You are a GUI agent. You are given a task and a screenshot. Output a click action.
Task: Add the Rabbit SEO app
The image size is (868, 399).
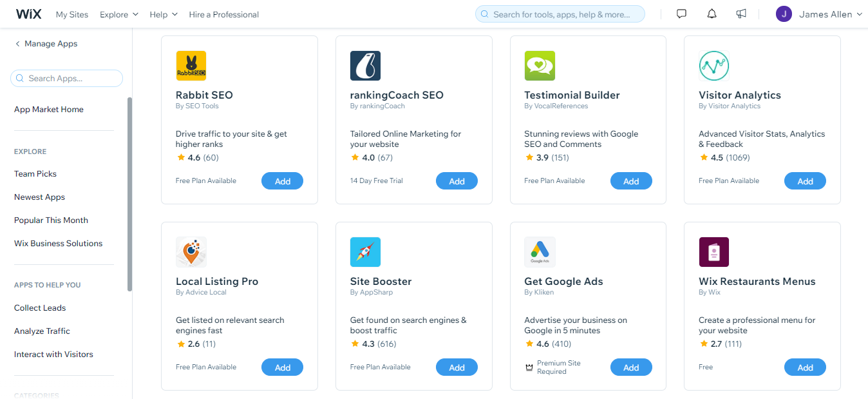282,181
